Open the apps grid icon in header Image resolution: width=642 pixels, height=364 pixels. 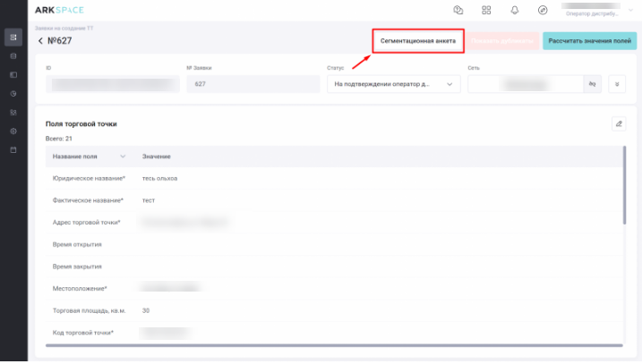tap(486, 11)
